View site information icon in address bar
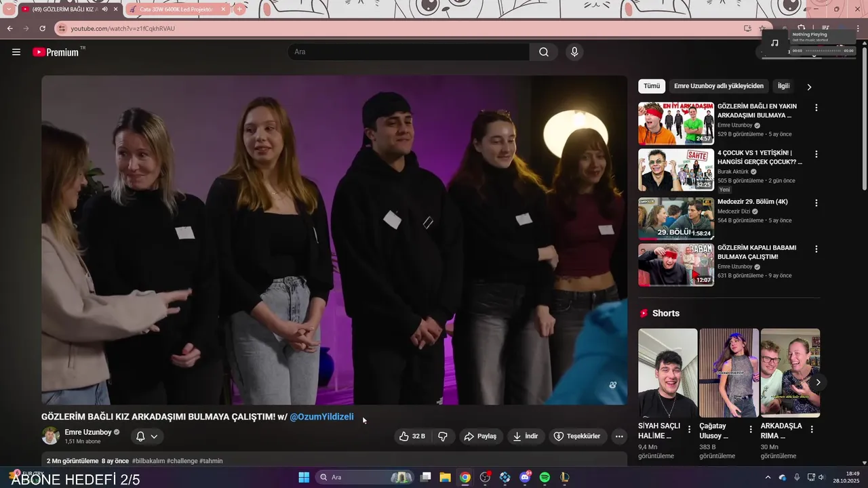 (62, 28)
